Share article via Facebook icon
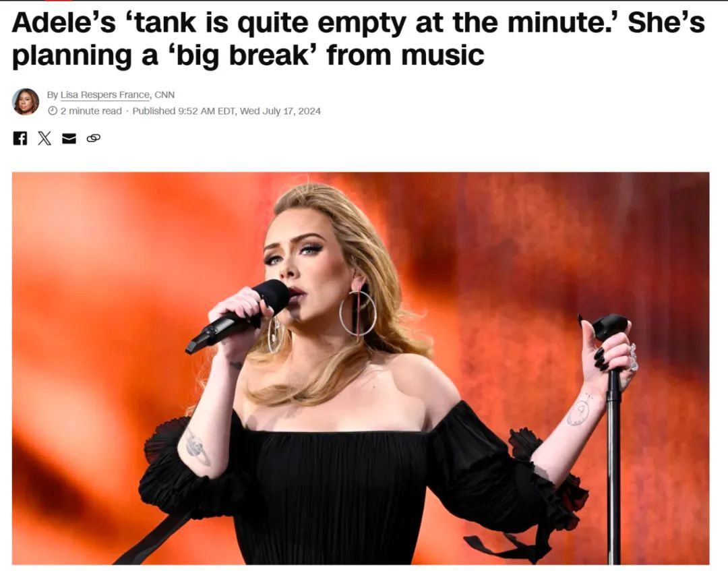The image size is (728, 571). [x=20, y=138]
